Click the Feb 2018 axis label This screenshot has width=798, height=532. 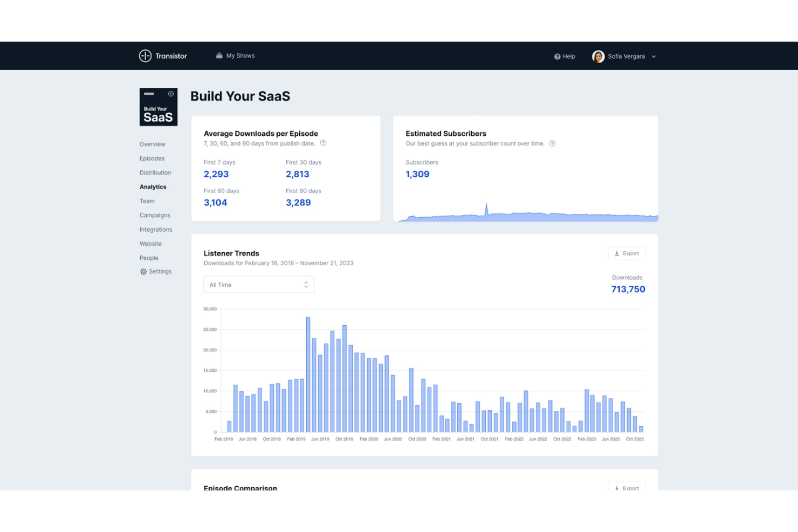click(x=224, y=439)
